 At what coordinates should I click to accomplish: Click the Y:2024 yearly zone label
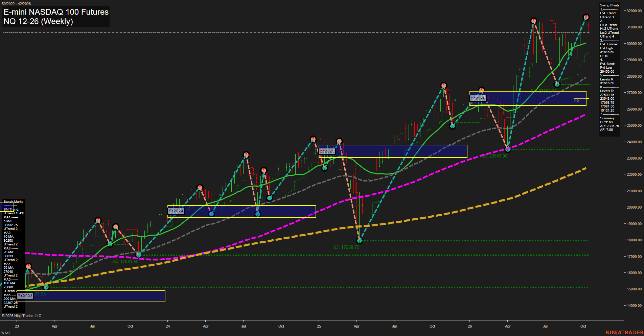tap(176, 211)
